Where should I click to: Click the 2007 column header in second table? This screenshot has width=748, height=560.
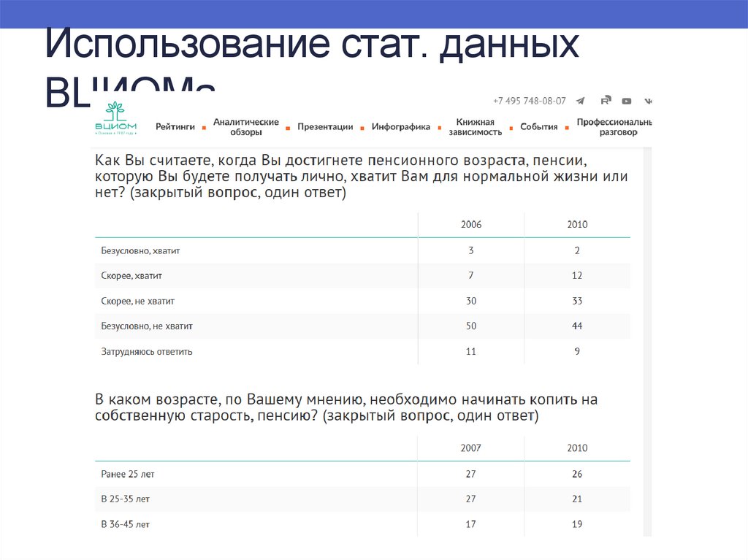click(471, 448)
